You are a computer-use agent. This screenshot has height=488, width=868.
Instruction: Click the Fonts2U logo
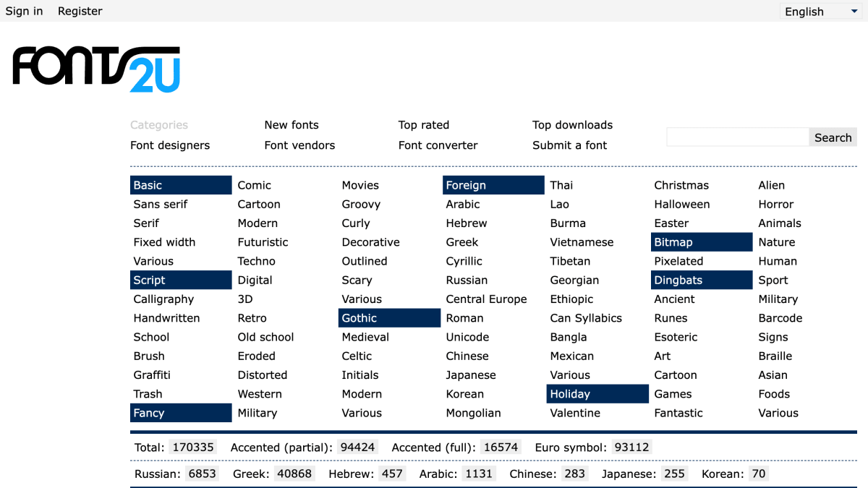96,69
